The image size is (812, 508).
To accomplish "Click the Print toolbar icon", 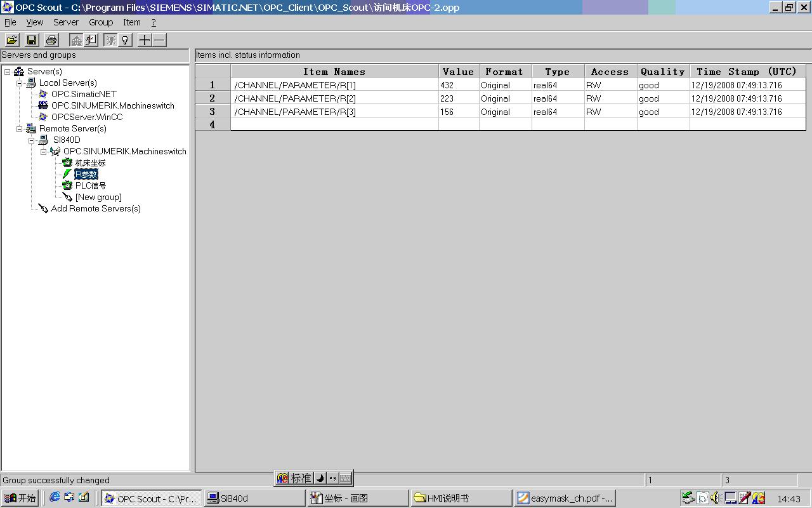I will tap(51, 40).
